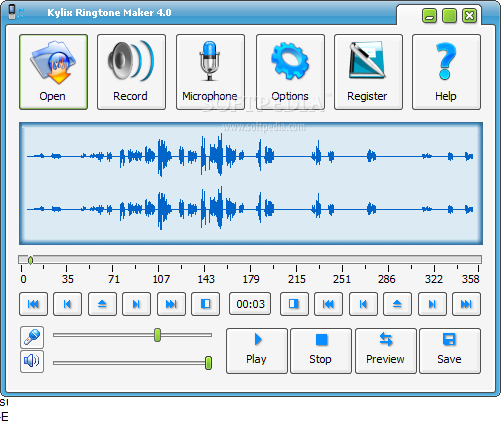The width and height of the screenshot is (501, 424).
Task: Click the speaker volume icon button
Action: (32, 361)
